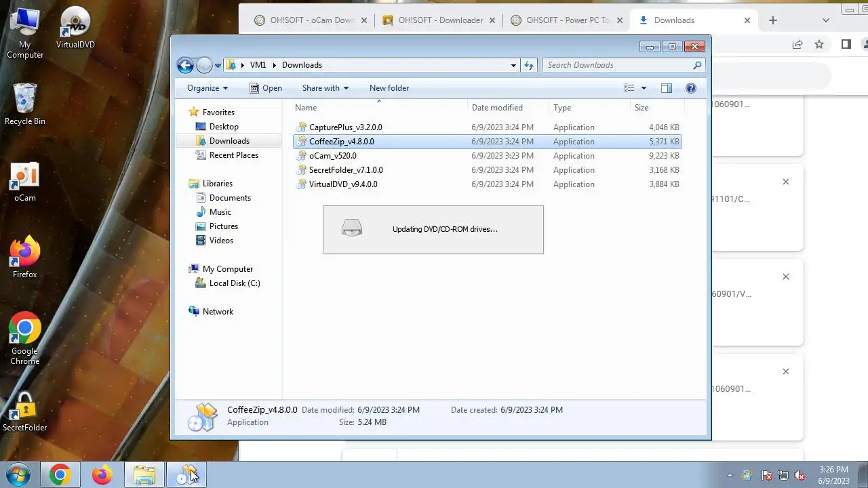Viewport: 868px width, 488px height.
Task: Click the Open toolbar button
Action: click(x=265, y=88)
